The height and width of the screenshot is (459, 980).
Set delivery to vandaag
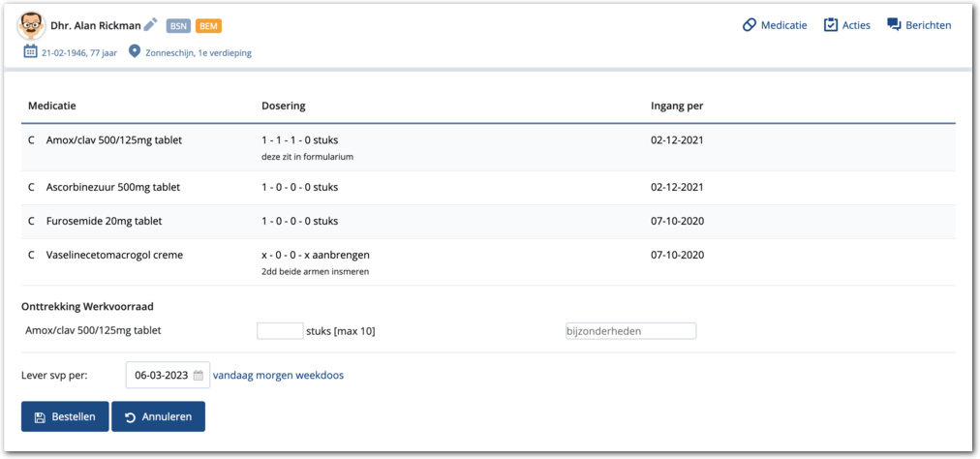point(231,376)
